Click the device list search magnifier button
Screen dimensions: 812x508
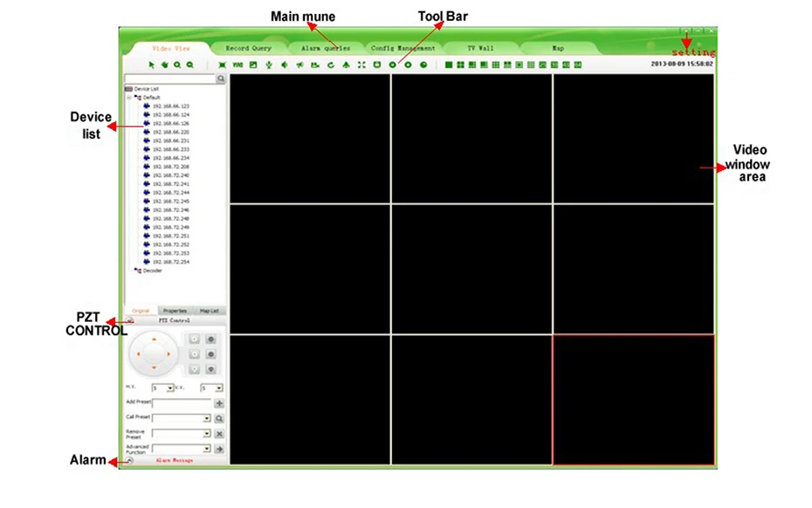pos(221,79)
